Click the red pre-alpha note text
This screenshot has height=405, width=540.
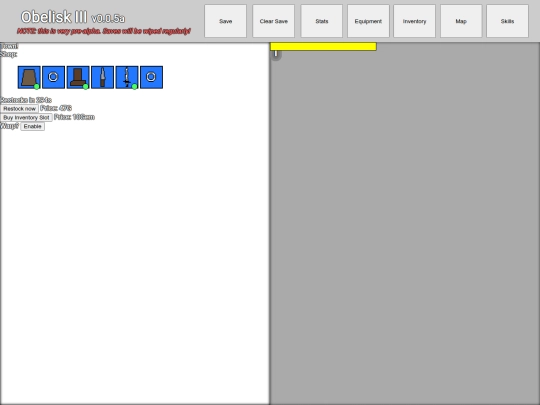point(104,31)
